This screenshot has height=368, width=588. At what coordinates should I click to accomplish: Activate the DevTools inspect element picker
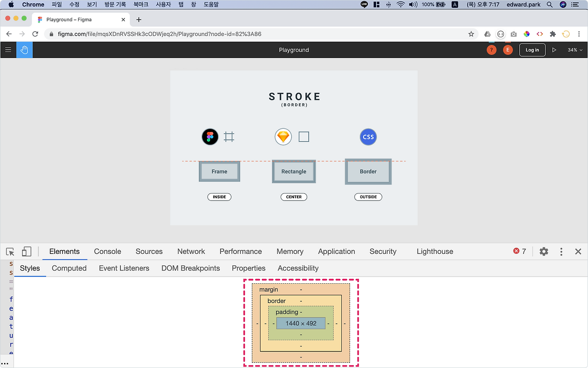click(x=10, y=252)
